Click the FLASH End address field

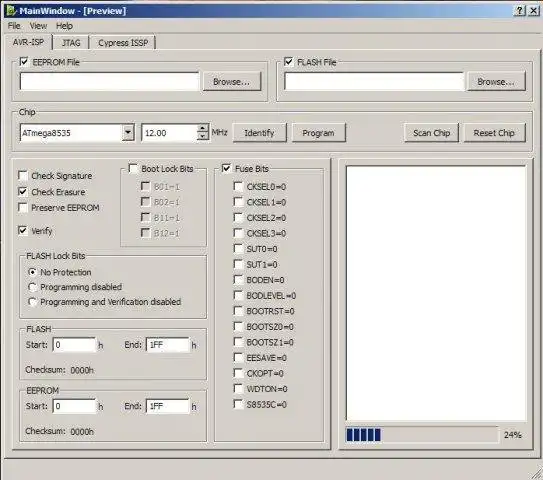point(168,345)
